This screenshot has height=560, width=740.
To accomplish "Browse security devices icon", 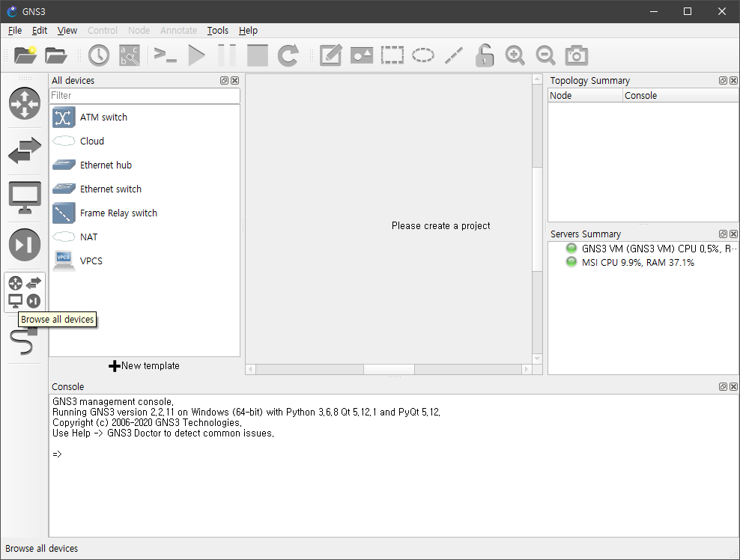I will pyautogui.click(x=25, y=245).
